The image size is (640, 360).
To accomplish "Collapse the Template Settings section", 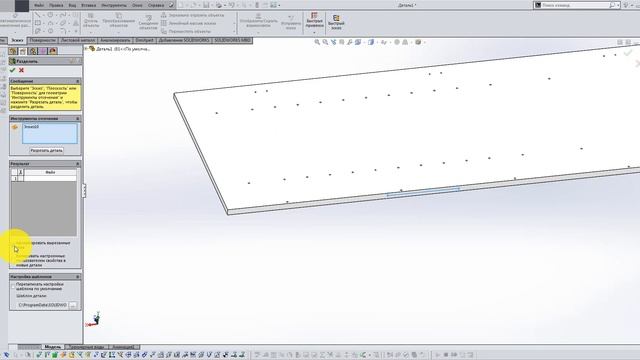I will click(78, 277).
